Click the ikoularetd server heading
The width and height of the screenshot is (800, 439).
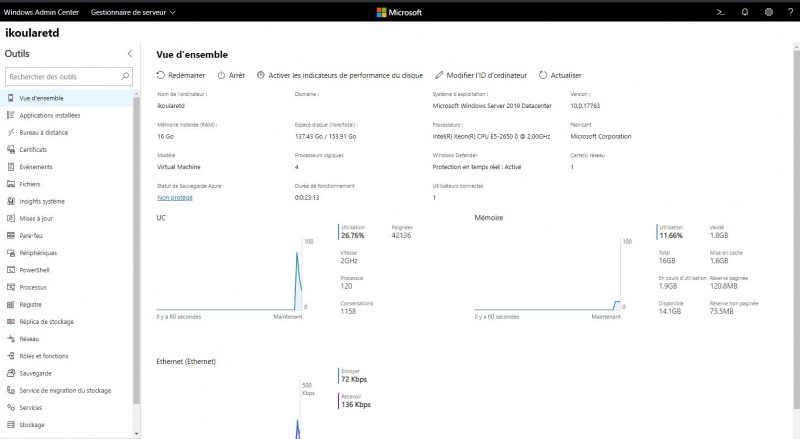point(32,33)
